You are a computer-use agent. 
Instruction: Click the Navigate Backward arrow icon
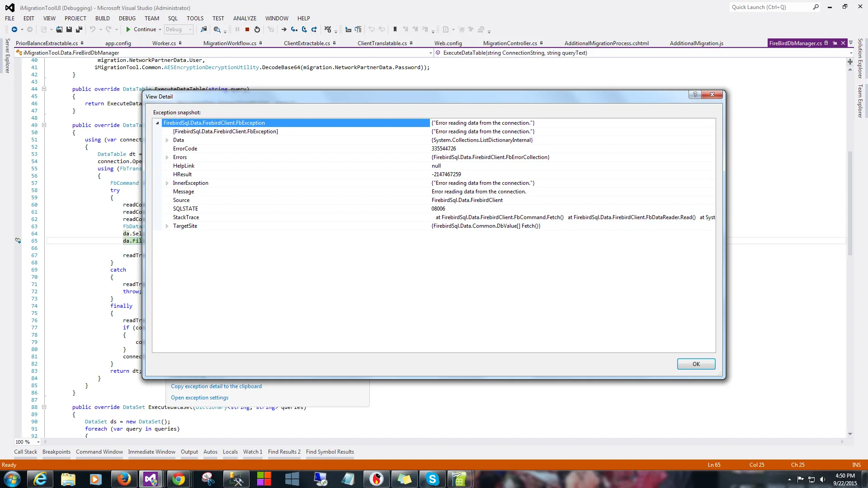pos(14,29)
